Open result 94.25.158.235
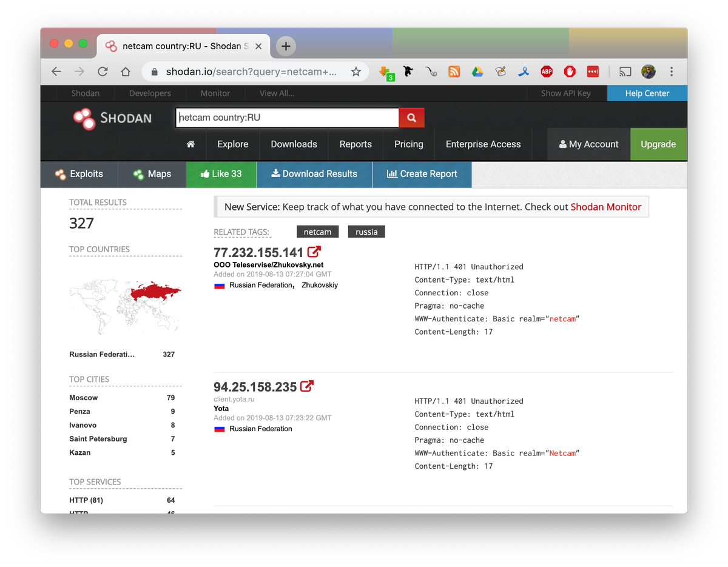Screen dimensions: 728x567 pos(255,386)
